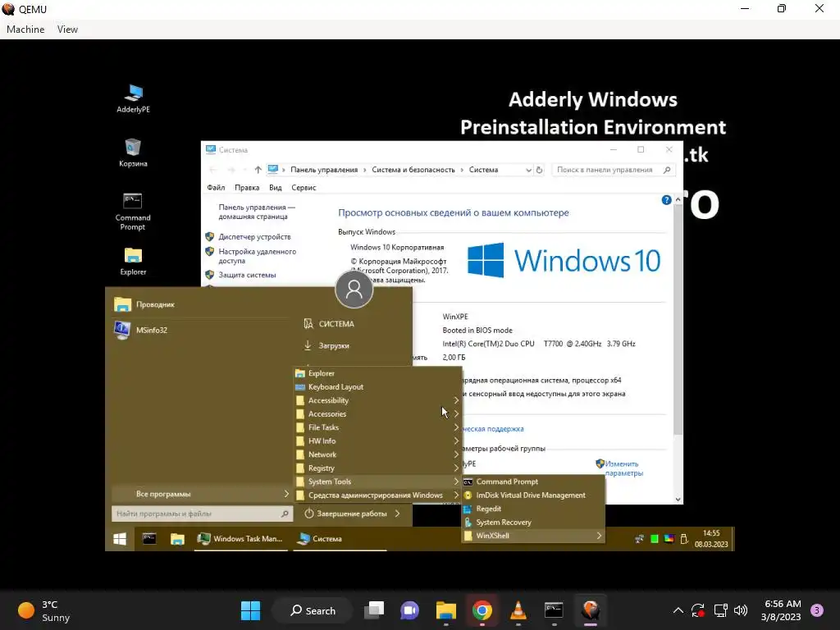Open host weather widget 3°C Sunny
840x630 pixels.
pyautogui.click(x=44, y=610)
